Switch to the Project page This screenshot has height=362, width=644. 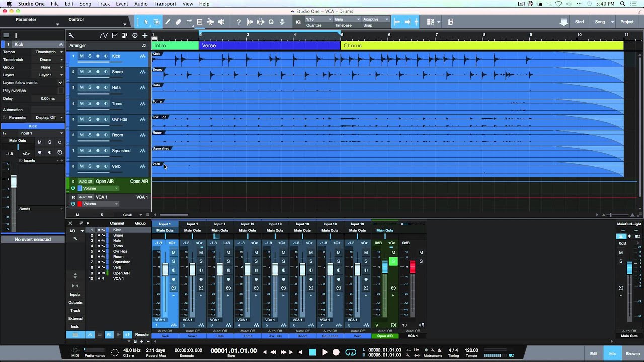[x=627, y=22]
